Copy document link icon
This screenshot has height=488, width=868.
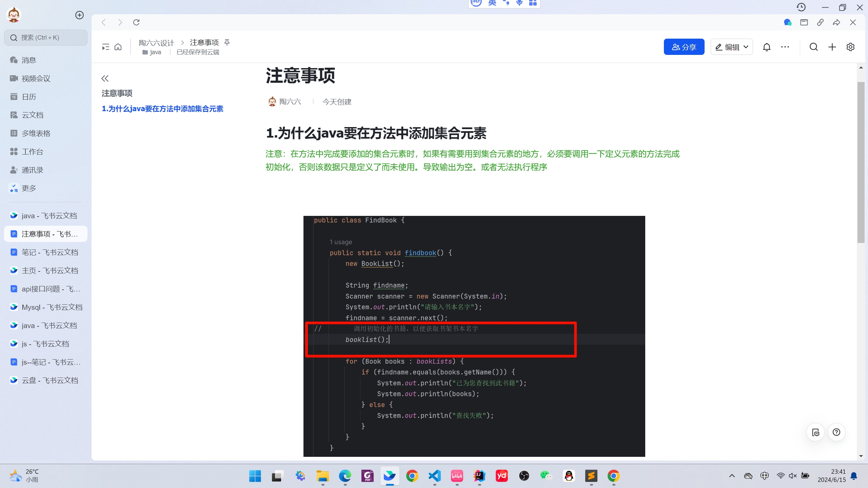(820, 22)
